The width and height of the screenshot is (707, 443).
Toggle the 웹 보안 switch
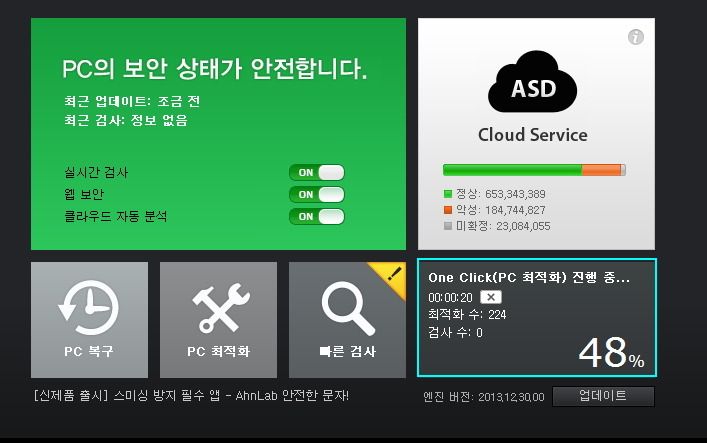pyautogui.click(x=317, y=194)
